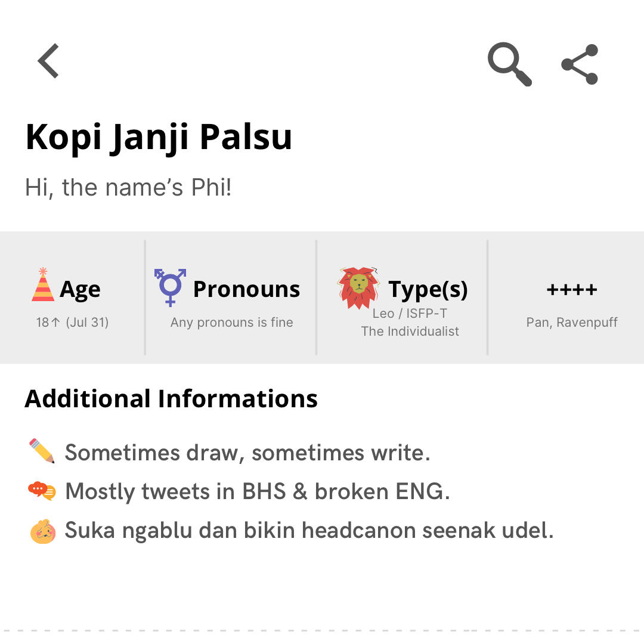Click the party hat Age icon

pos(43,285)
